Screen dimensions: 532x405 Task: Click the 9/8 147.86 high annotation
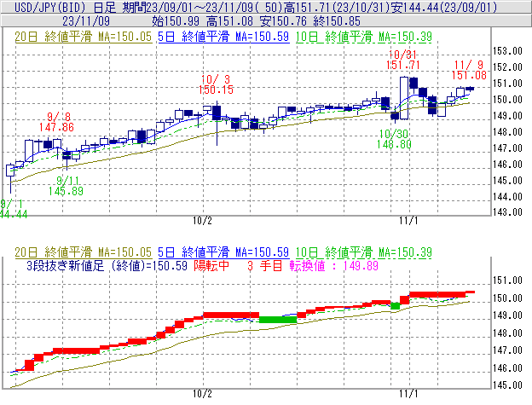coord(56,122)
